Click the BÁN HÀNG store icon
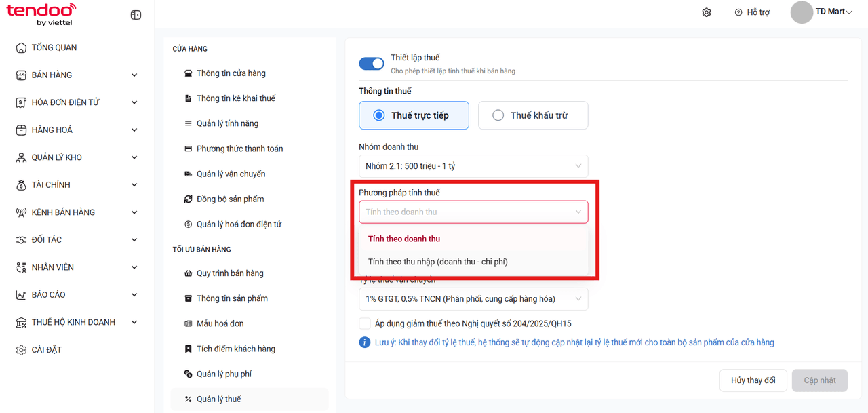The image size is (868, 413). pyautogui.click(x=21, y=75)
